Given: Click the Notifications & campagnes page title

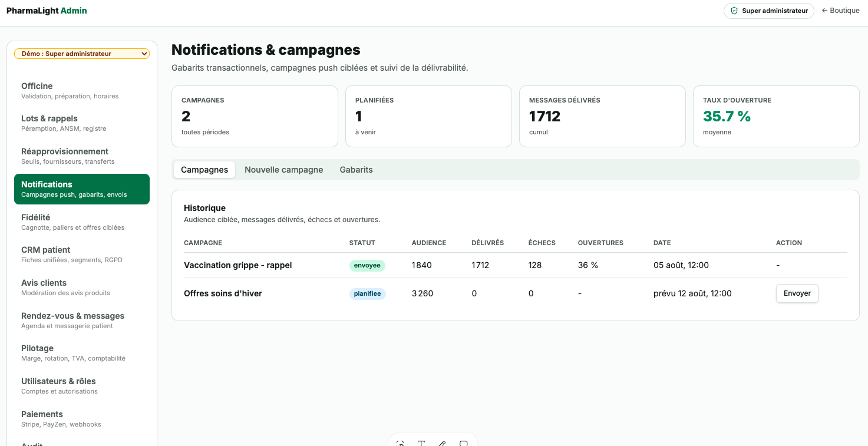Looking at the screenshot, I should (266, 50).
